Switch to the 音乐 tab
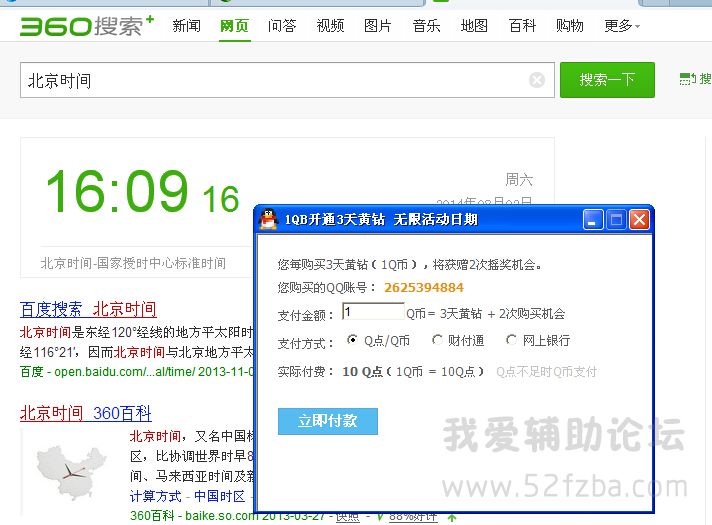The height and width of the screenshot is (525, 712). (x=426, y=26)
